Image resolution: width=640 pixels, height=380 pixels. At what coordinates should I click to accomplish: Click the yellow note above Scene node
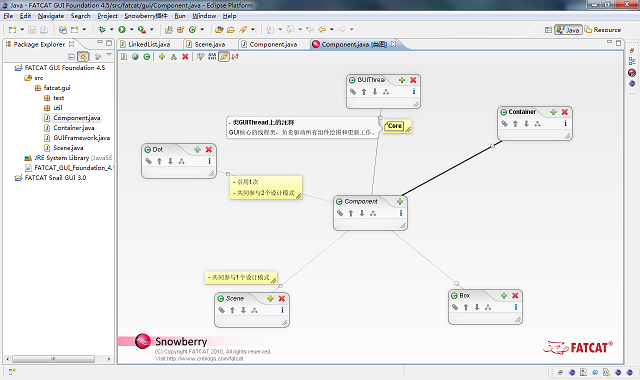click(241, 278)
